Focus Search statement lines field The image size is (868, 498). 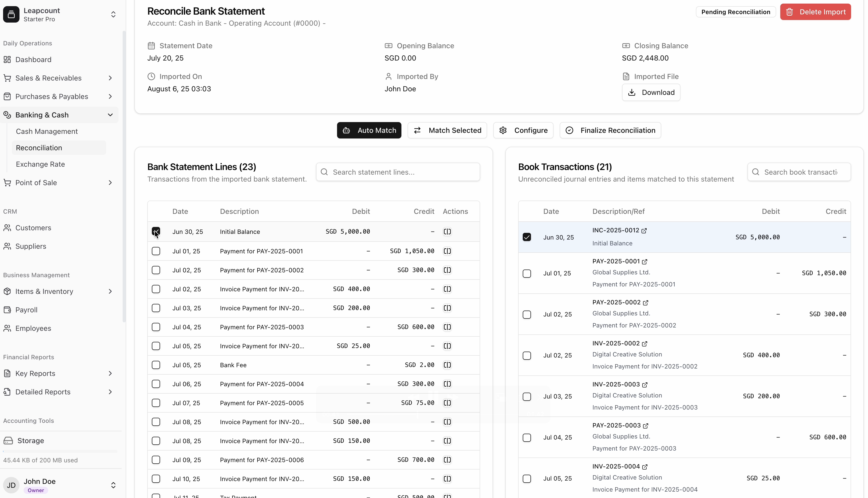click(398, 172)
